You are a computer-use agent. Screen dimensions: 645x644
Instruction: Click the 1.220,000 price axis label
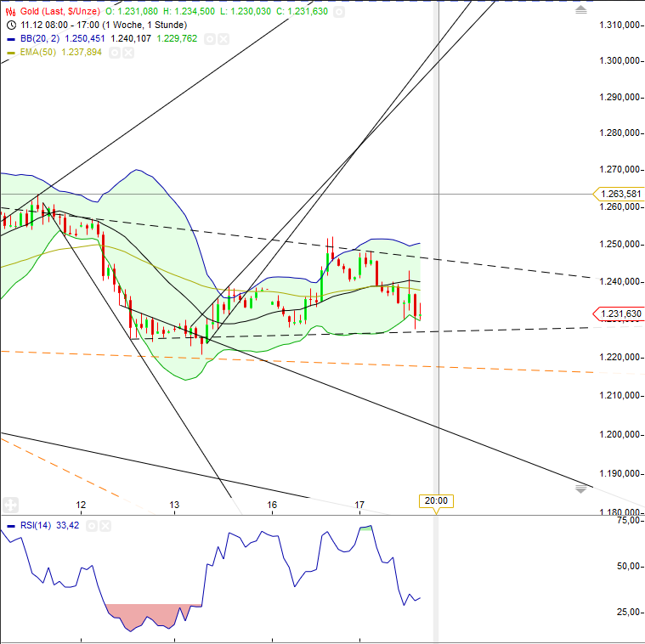point(620,357)
